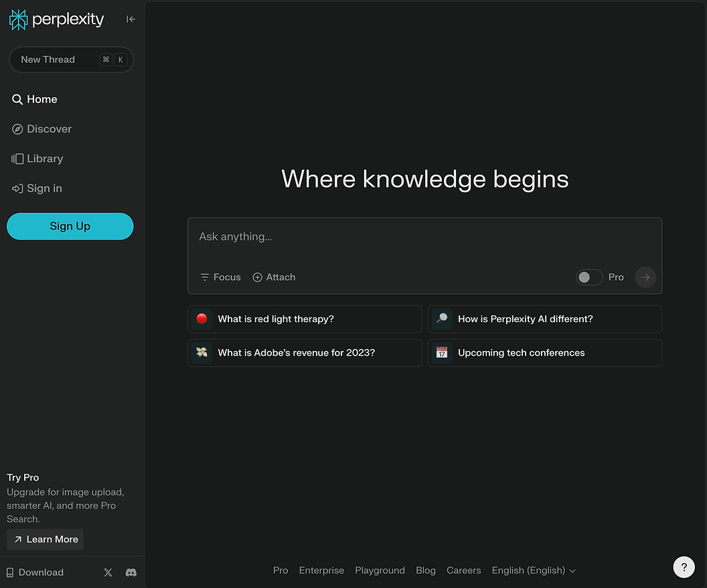Click the Sign in arrow icon
Image resolution: width=707 pixels, height=588 pixels.
[17, 188]
